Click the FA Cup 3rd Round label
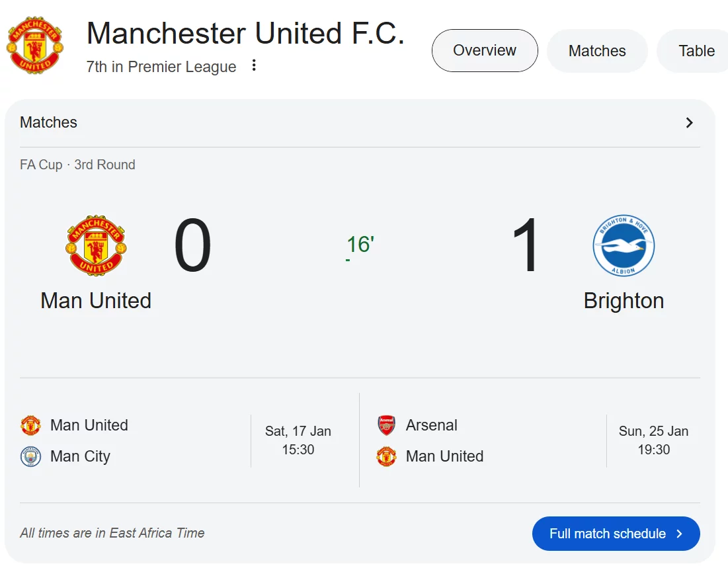The height and width of the screenshot is (570, 728). (77, 165)
